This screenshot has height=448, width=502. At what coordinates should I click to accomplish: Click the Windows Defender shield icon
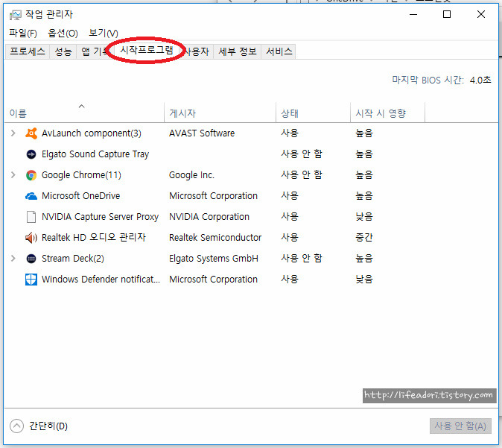[x=31, y=280]
